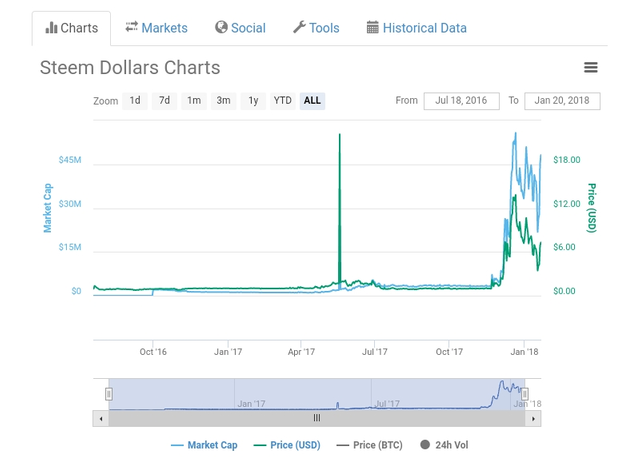Click the $15M market cap axis label
Screen dimensions: 640x457
pyautogui.click(x=70, y=247)
